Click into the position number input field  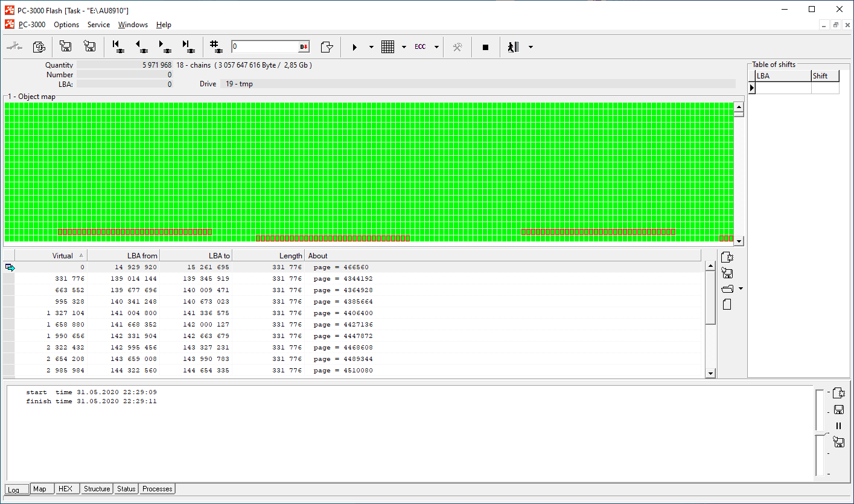[265, 47]
